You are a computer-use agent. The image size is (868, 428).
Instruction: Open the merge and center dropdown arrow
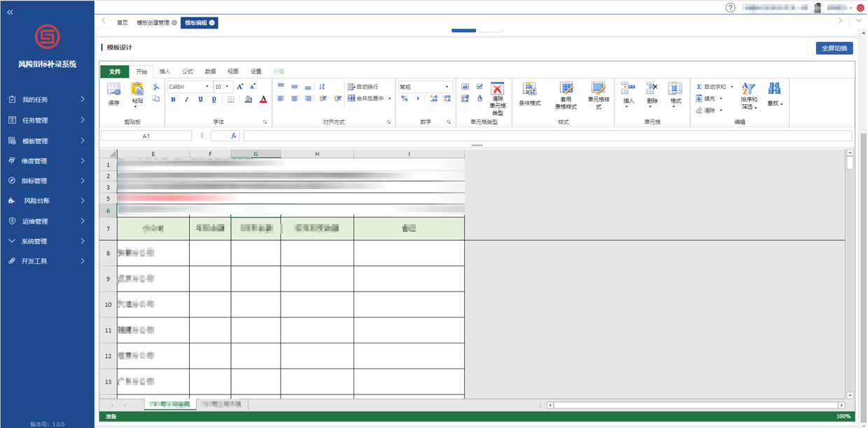pos(390,99)
